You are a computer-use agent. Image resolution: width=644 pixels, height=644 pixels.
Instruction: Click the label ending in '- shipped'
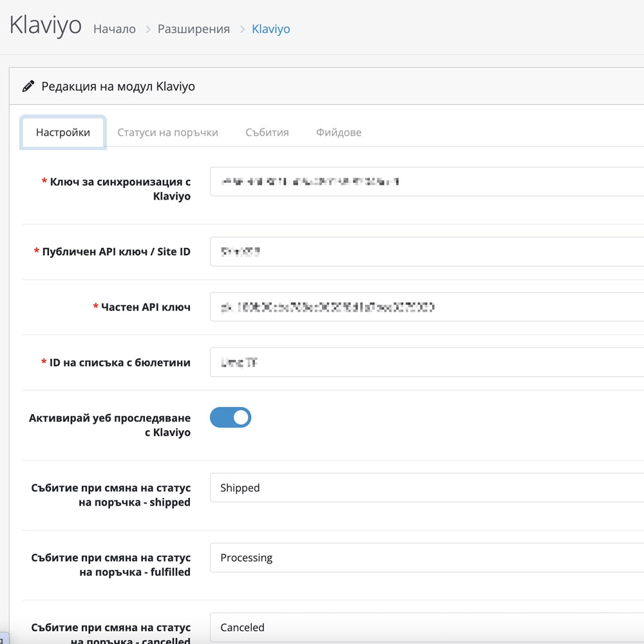(111, 495)
